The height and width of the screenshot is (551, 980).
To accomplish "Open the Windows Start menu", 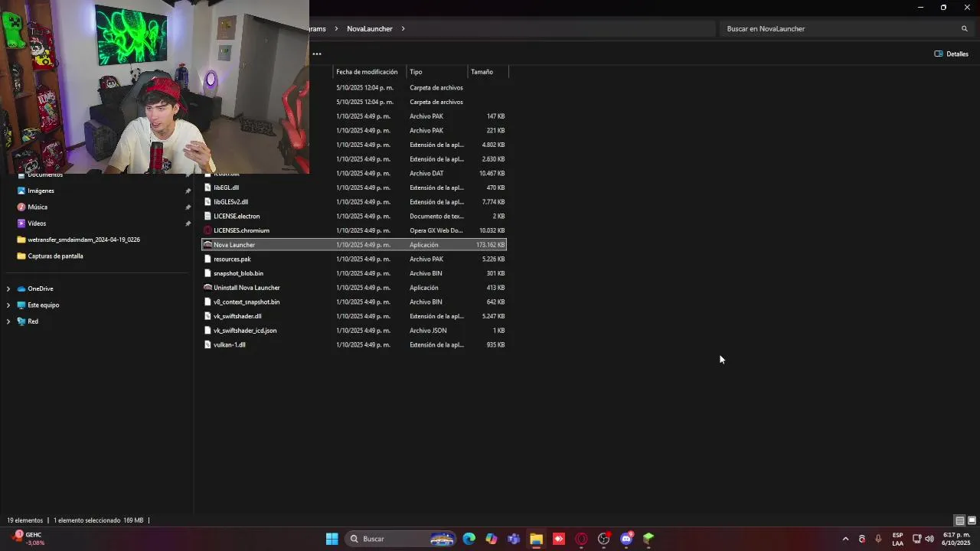I will pos(332,539).
